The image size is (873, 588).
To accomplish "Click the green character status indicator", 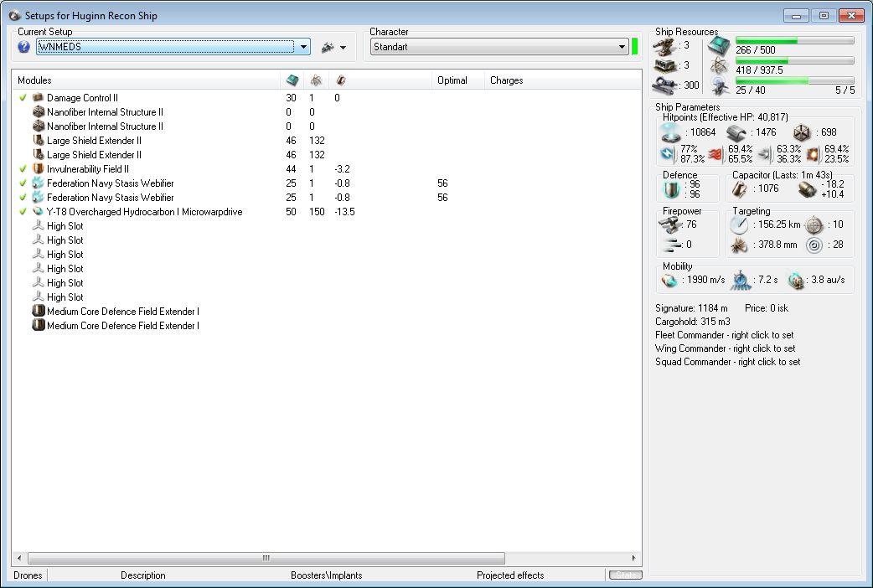I will point(634,46).
